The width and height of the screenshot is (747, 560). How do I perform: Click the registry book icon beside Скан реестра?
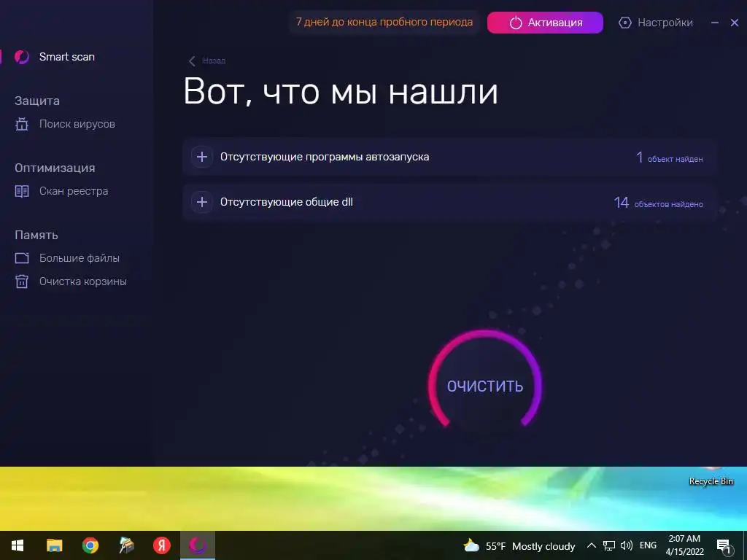click(22, 192)
